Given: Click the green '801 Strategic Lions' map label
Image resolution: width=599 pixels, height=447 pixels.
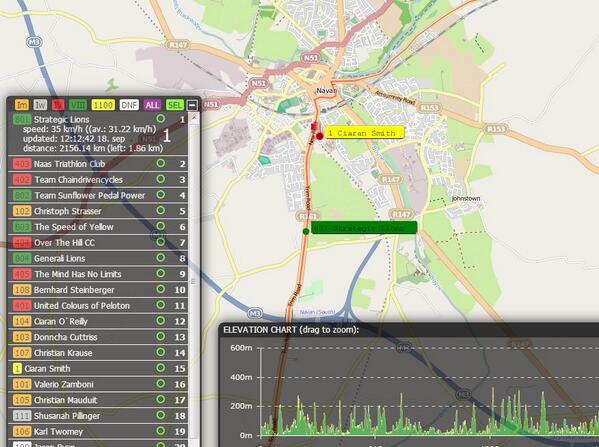Looking at the screenshot, I should coord(364,228).
